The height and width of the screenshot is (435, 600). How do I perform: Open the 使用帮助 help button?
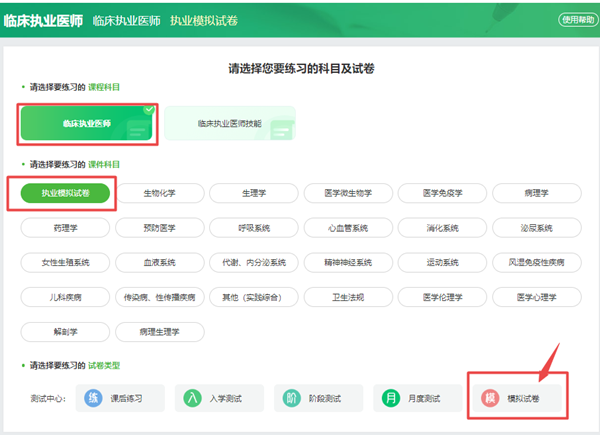575,19
